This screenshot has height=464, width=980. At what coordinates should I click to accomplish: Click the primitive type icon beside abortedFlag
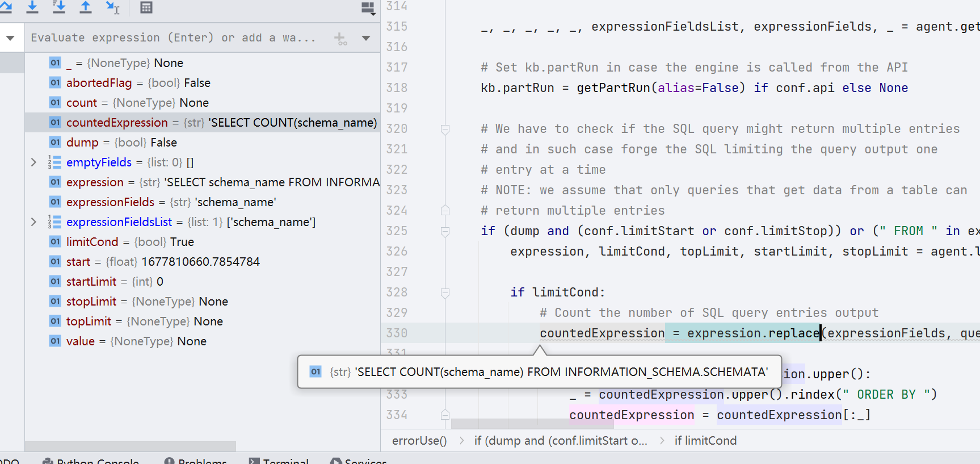pyautogui.click(x=55, y=83)
